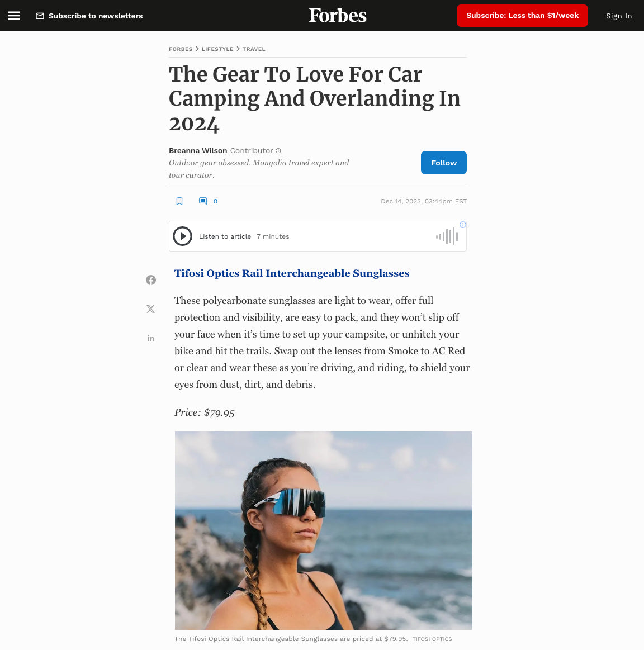Click the audio waveform indicator
The width and height of the screenshot is (644, 650).
coord(447,236)
